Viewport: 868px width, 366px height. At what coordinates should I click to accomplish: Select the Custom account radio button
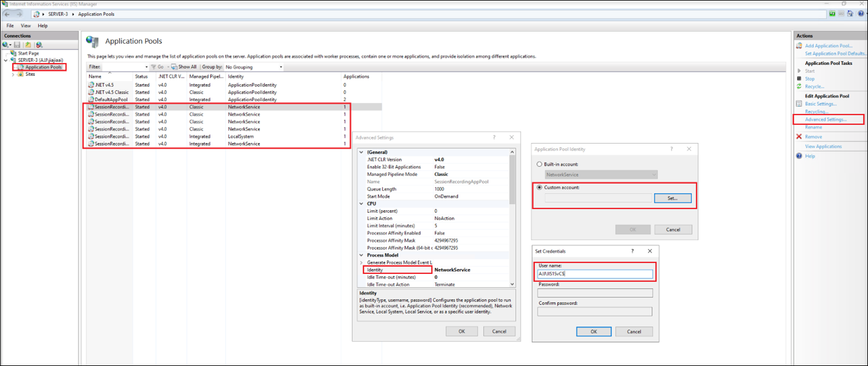coord(539,187)
